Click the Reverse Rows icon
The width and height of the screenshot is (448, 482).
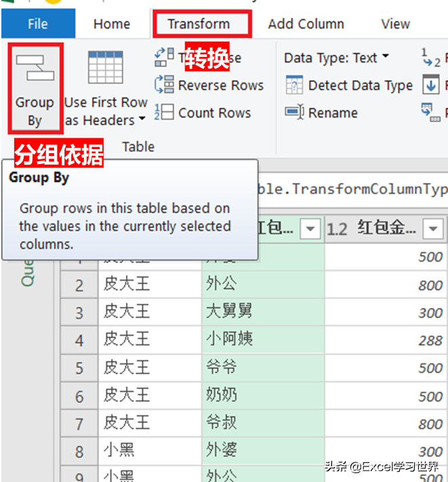(165, 84)
